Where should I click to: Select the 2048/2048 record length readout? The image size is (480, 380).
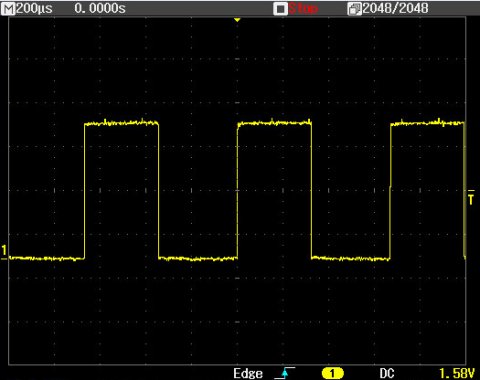tap(395, 8)
